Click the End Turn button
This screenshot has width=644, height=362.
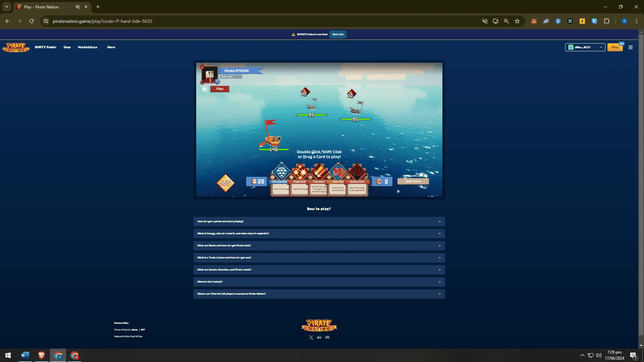point(413,181)
